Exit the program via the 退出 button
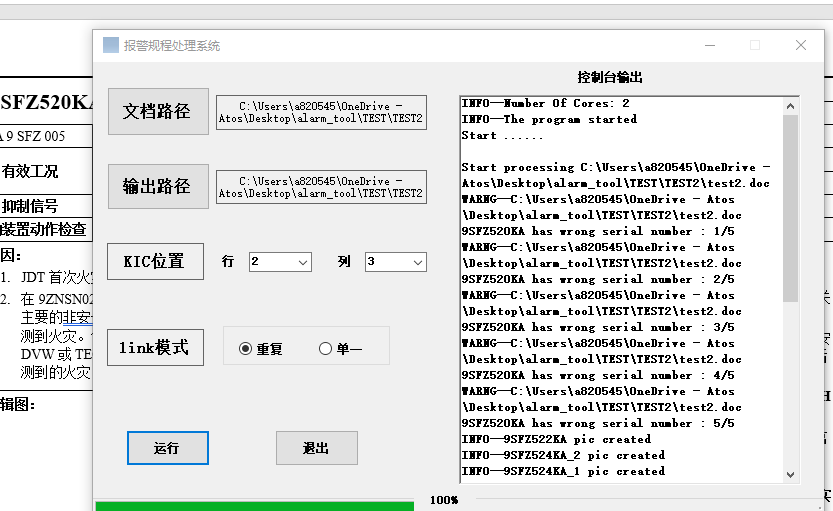The height and width of the screenshot is (511, 833). [316, 448]
